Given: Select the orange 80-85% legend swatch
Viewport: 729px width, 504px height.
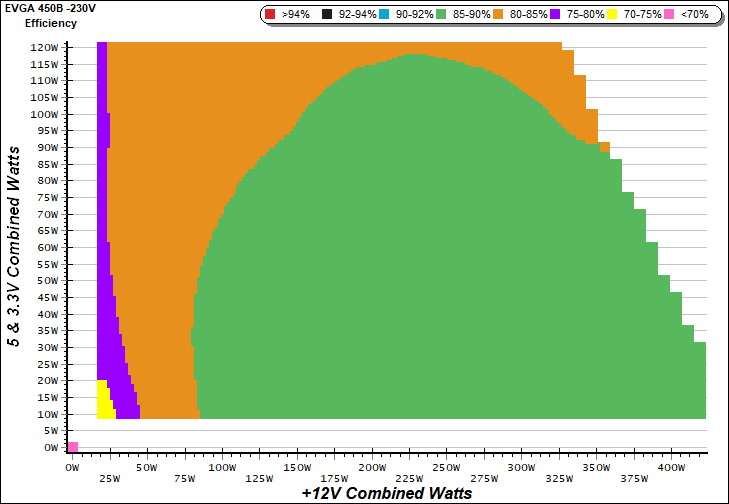Looking at the screenshot, I should (499, 15).
